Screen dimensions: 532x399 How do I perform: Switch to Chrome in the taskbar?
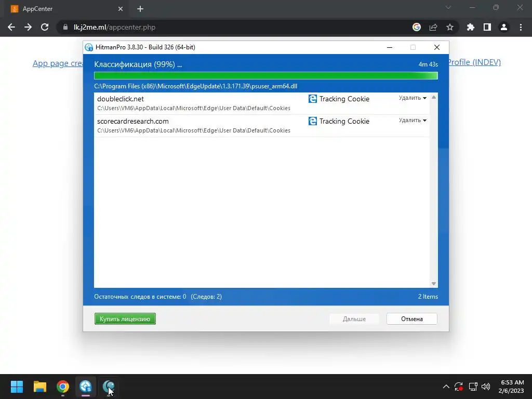coord(63,387)
